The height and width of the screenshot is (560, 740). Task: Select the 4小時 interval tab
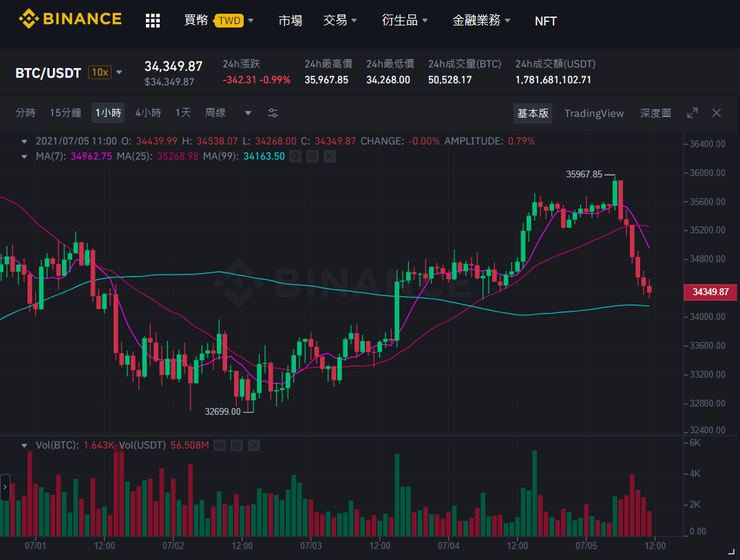coord(148,113)
